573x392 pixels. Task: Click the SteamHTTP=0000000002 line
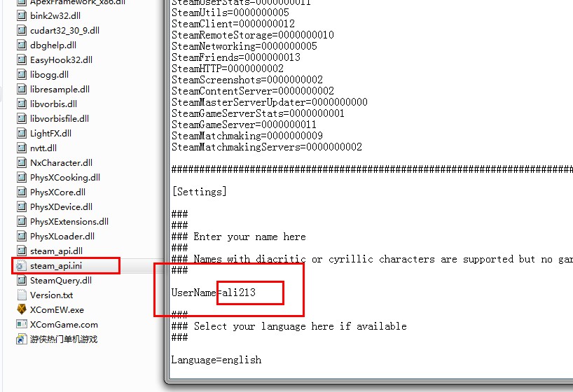(228, 69)
